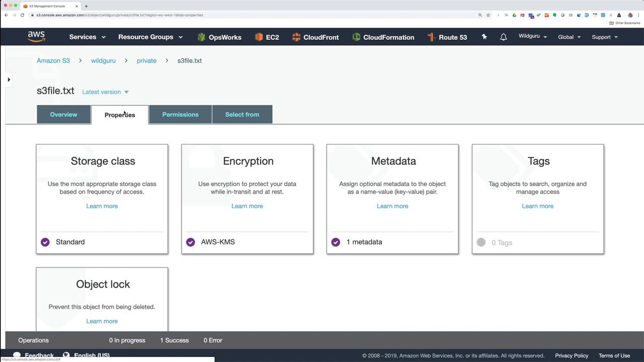Click 1 Success operations
The height and width of the screenshot is (362, 644).
point(175,340)
